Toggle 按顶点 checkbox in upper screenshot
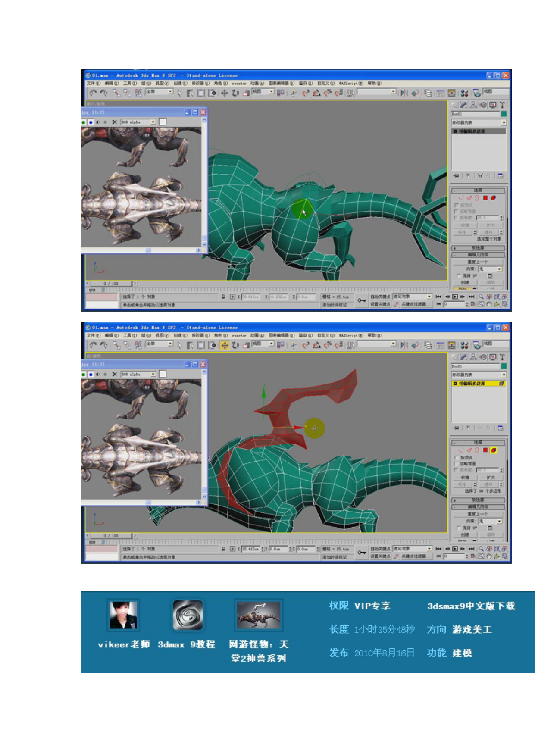Viewport: 535px width, 756px height. click(457, 205)
